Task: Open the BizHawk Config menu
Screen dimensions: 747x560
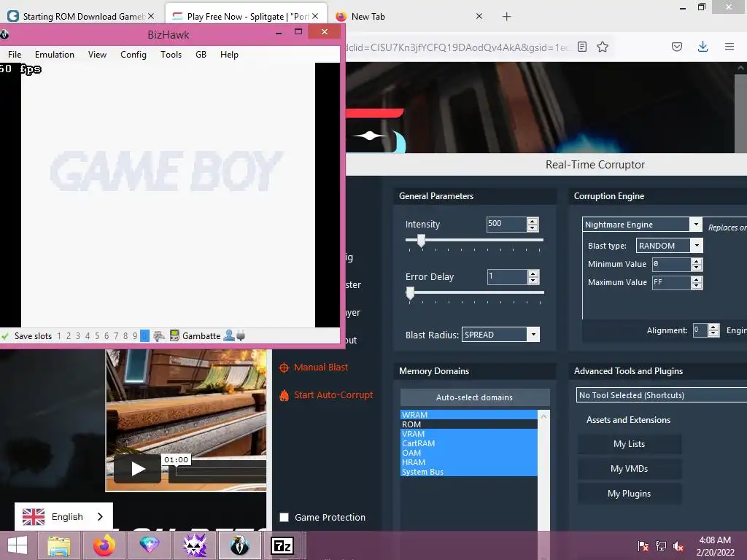Action: [x=133, y=54]
